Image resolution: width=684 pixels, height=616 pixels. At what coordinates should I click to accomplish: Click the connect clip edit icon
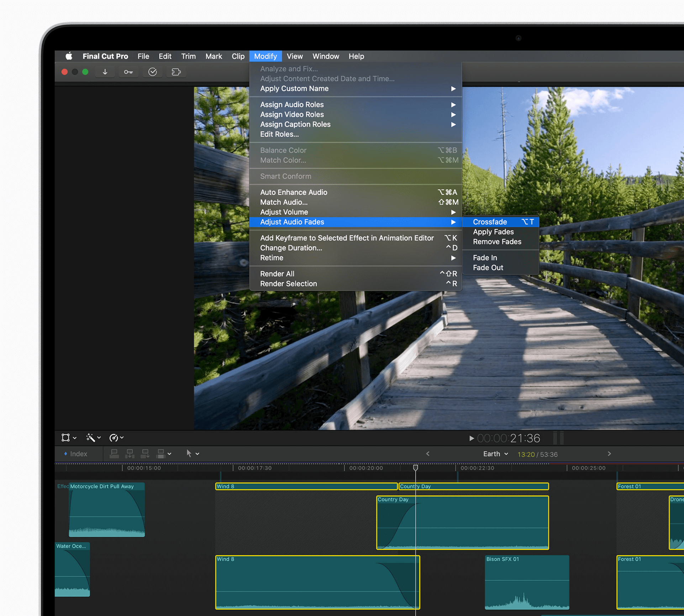[x=114, y=454]
